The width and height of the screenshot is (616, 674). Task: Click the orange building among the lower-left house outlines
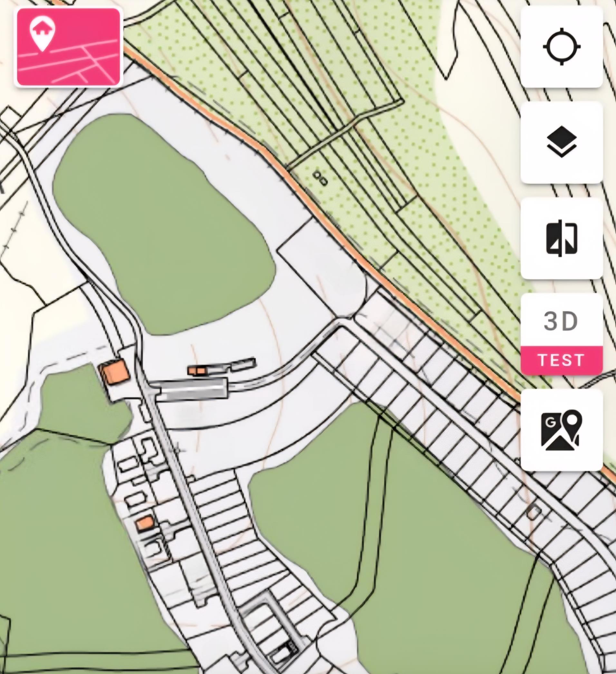145,523
